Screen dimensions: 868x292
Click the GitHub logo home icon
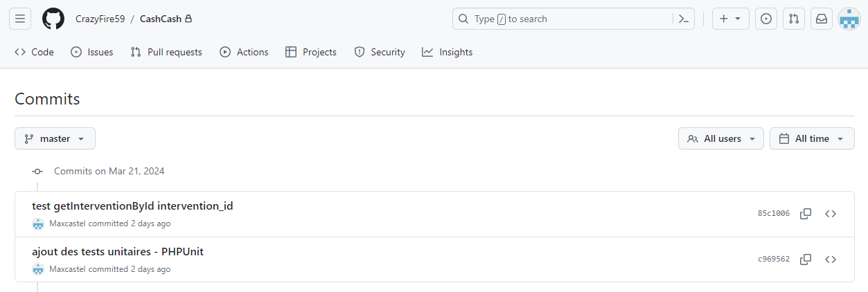tap(53, 19)
